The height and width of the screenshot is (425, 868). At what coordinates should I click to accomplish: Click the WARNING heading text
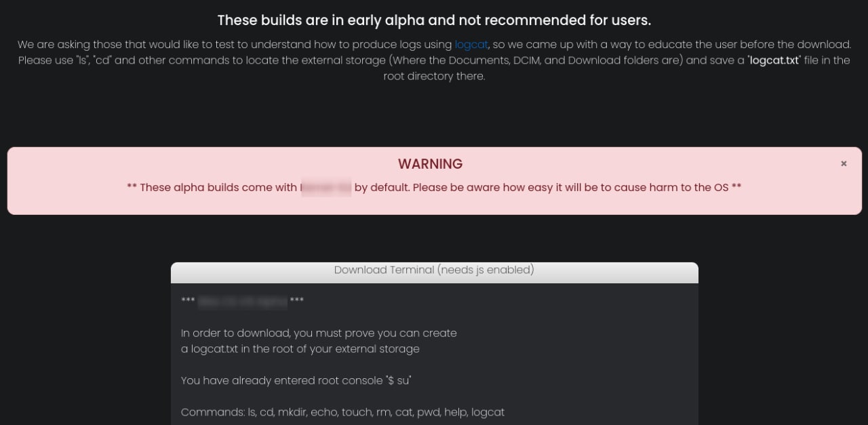430,164
